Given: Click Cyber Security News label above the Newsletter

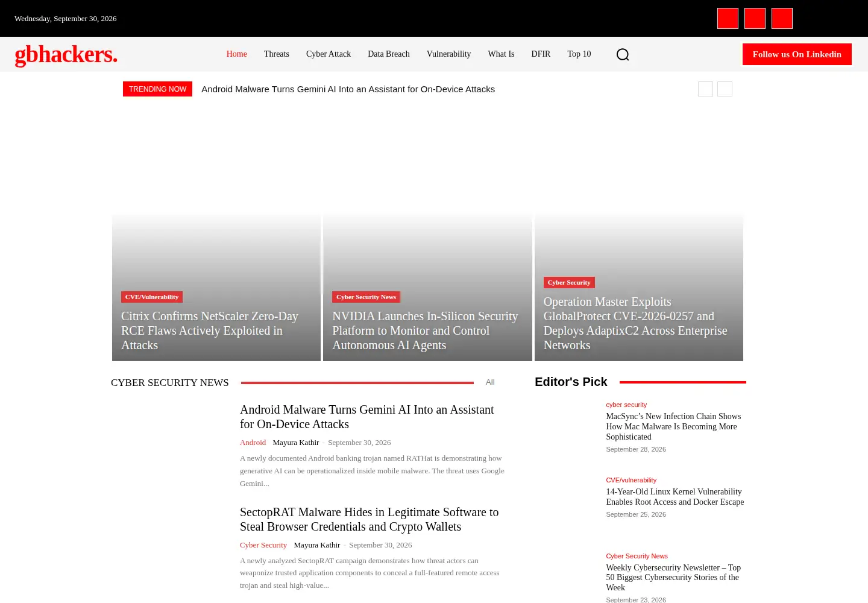Looking at the screenshot, I should 637,556.
